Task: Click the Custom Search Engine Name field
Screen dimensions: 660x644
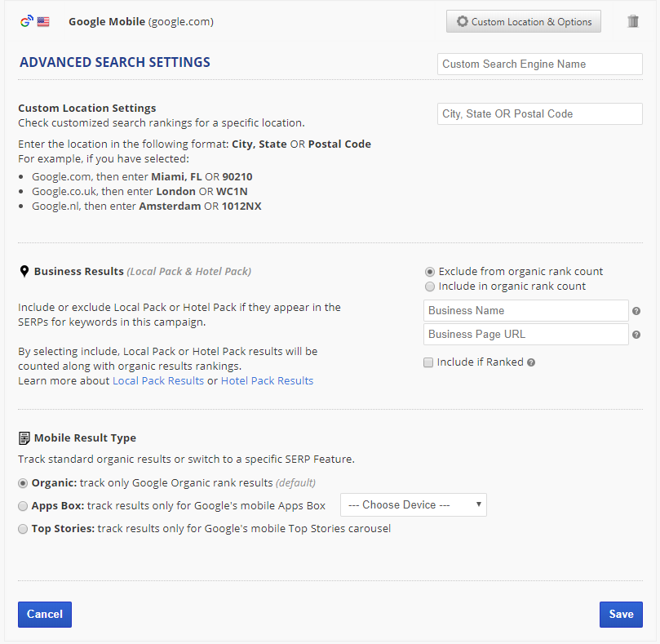Action: (540, 64)
